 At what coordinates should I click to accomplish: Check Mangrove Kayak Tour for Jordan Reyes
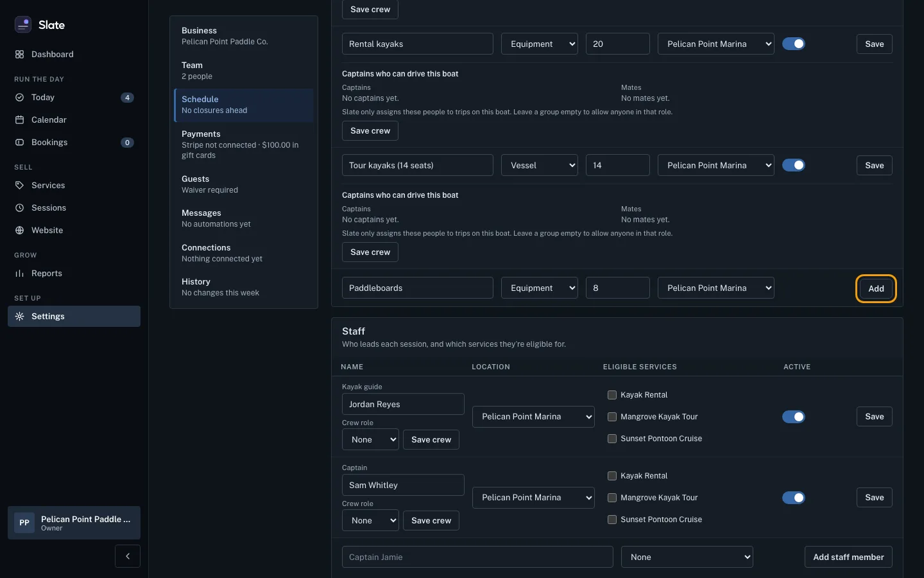point(612,417)
